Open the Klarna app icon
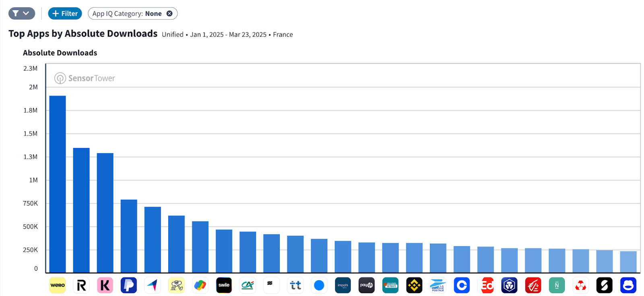644x296 pixels. click(x=105, y=285)
